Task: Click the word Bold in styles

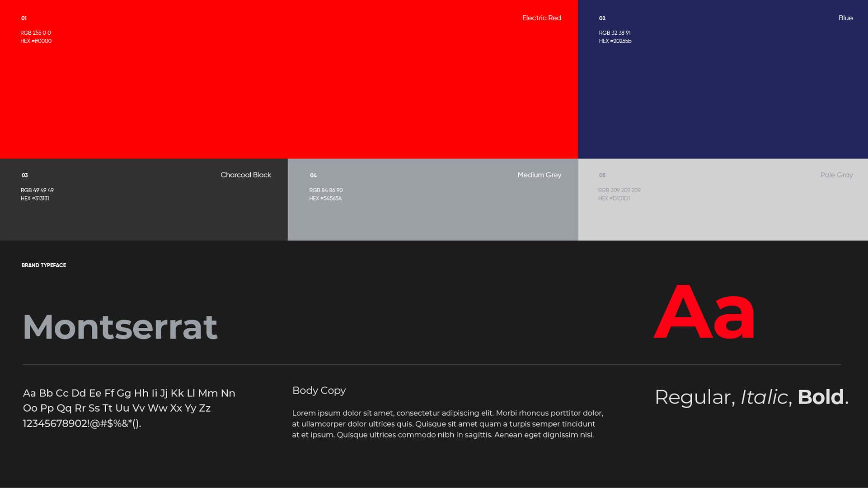Action: click(821, 397)
